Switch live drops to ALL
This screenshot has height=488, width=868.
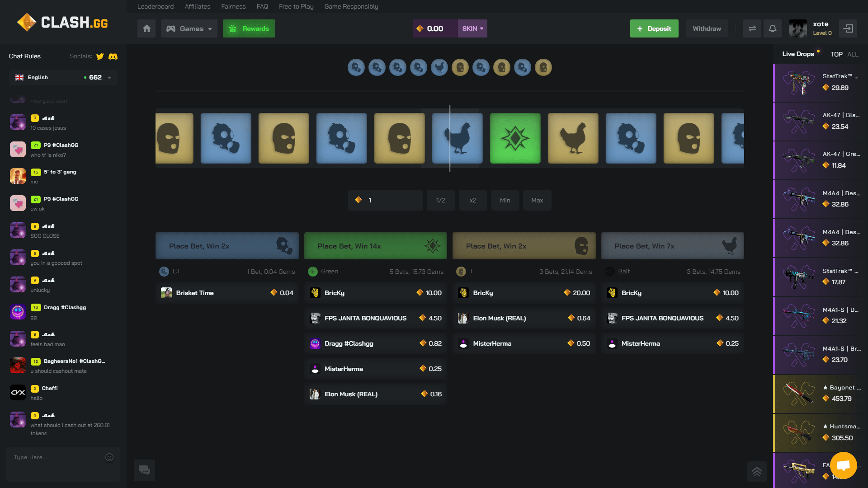(853, 54)
